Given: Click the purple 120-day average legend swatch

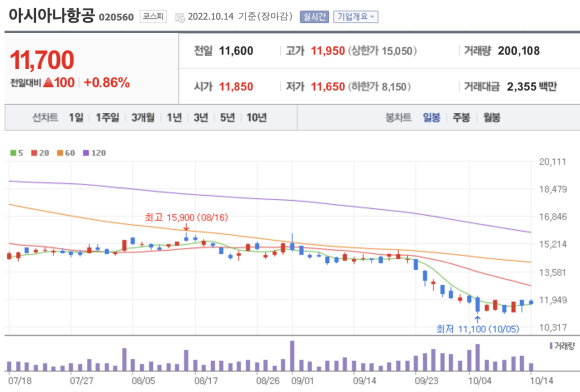Looking at the screenshot, I should tap(86, 153).
